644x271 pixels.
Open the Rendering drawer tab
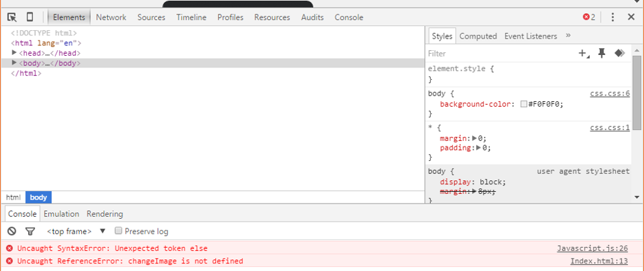[x=105, y=214]
